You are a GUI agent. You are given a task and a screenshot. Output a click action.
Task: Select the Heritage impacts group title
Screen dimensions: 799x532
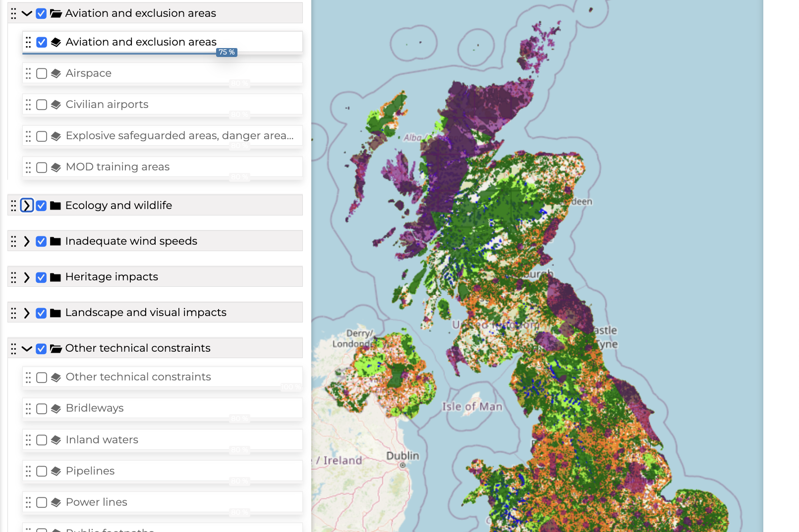click(112, 277)
